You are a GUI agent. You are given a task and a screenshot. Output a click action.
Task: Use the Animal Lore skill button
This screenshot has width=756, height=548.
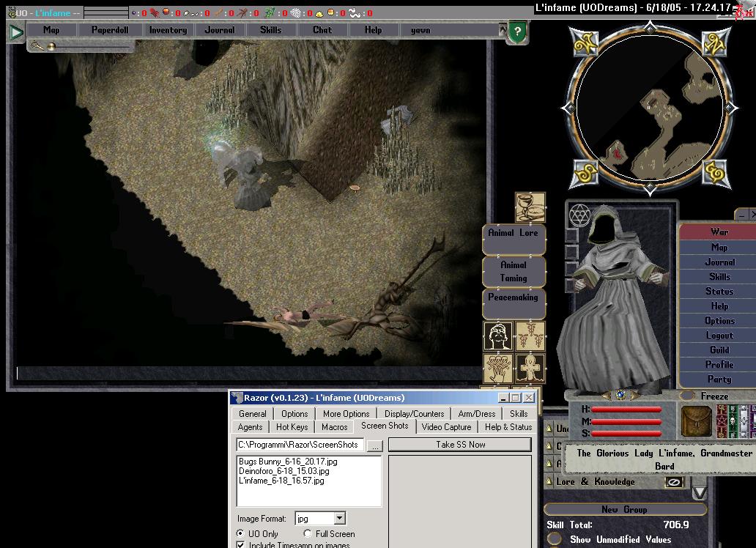click(x=514, y=240)
